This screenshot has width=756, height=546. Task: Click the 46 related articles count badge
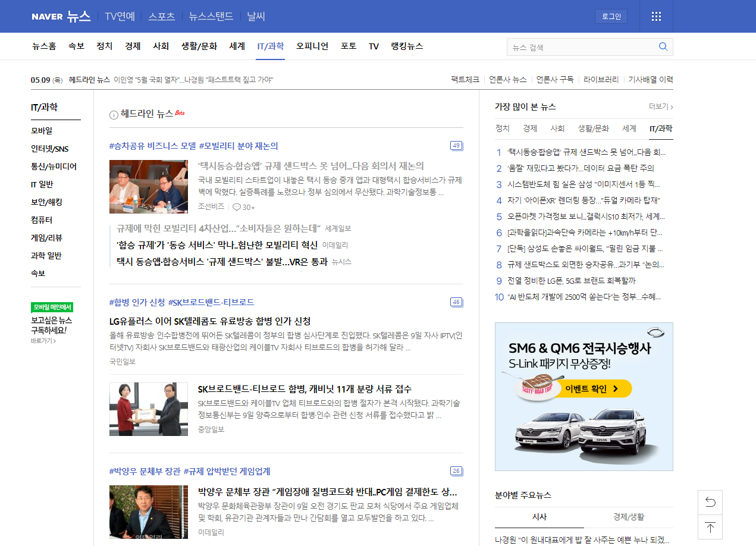[456, 302]
